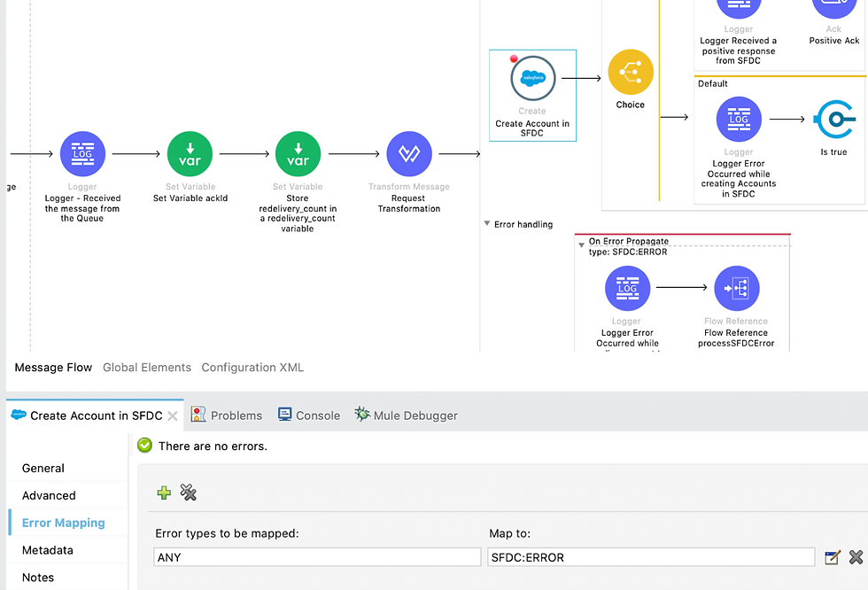The height and width of the screenshot is (590, 868).
Task: Click the 'Flow Reference processSFDCError' label
Action: (x=736, y=338)
